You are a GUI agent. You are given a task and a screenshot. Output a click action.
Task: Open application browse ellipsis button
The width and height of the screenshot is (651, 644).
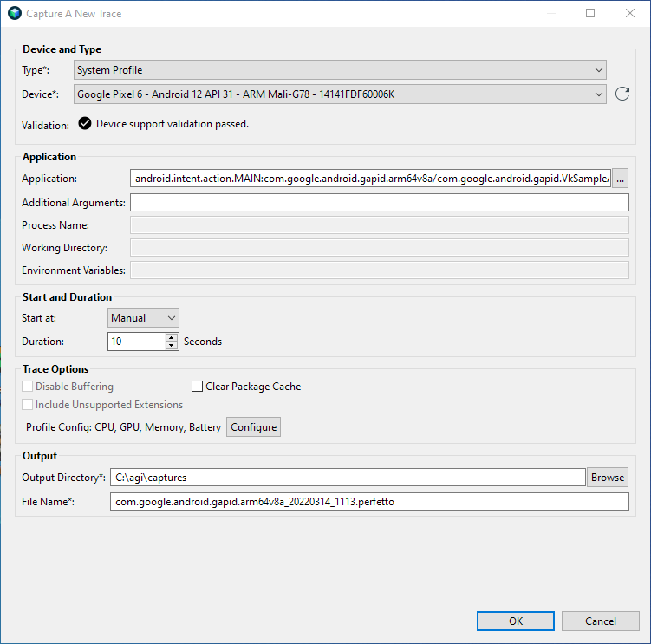pyautogui.click(x=620, y=179)
